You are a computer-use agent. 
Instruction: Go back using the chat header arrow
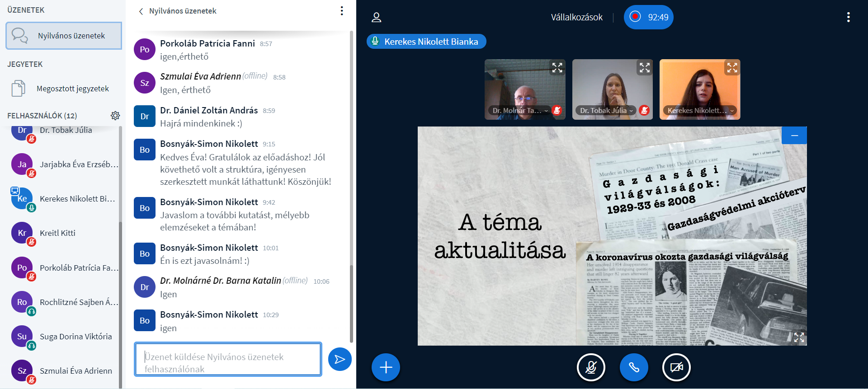[x=141, y=11]
